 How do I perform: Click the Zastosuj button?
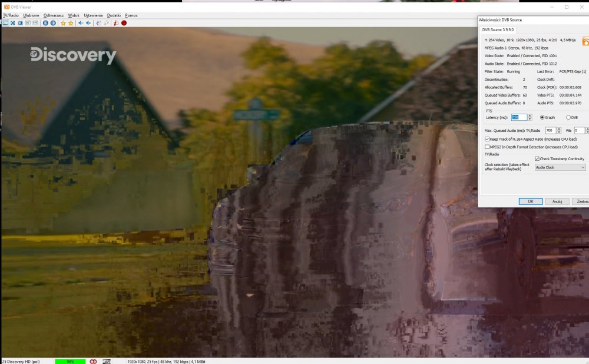click(x=581, y=201)
